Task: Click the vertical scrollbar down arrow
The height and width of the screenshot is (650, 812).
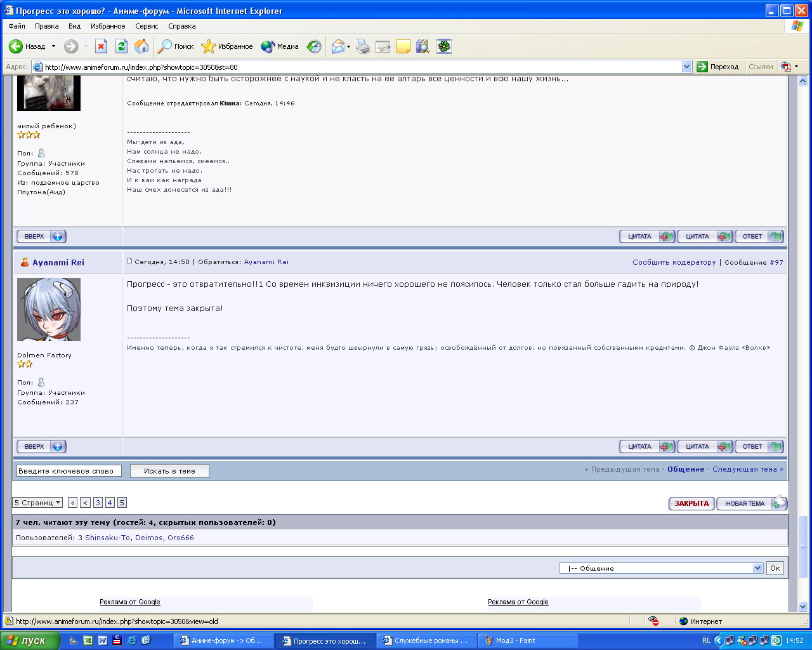Action: pos(802,606)
